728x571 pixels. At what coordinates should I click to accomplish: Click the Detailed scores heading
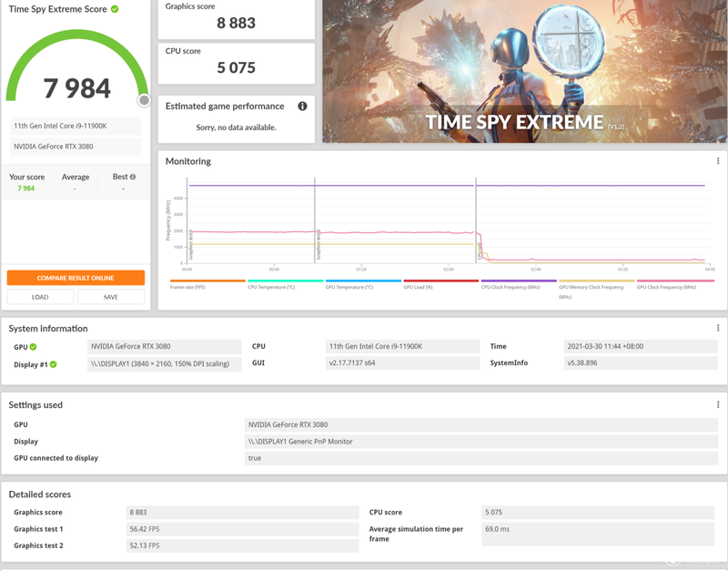40,495
